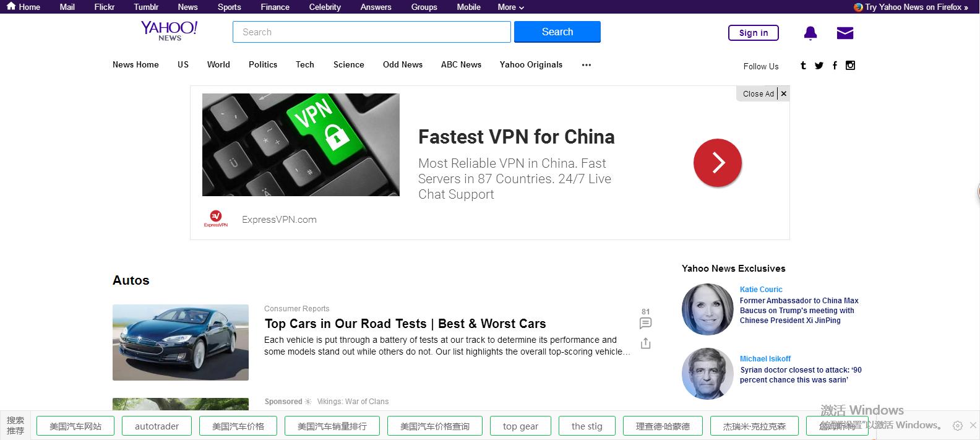Open Answers in top navigation
This screenshot has height=440, width=980.
tap(376, 7)
